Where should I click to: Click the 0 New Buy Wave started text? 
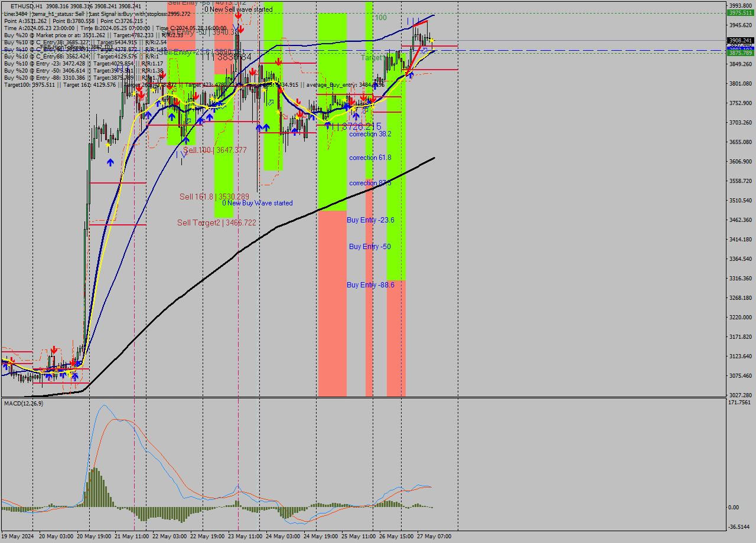tap(258, 203)
